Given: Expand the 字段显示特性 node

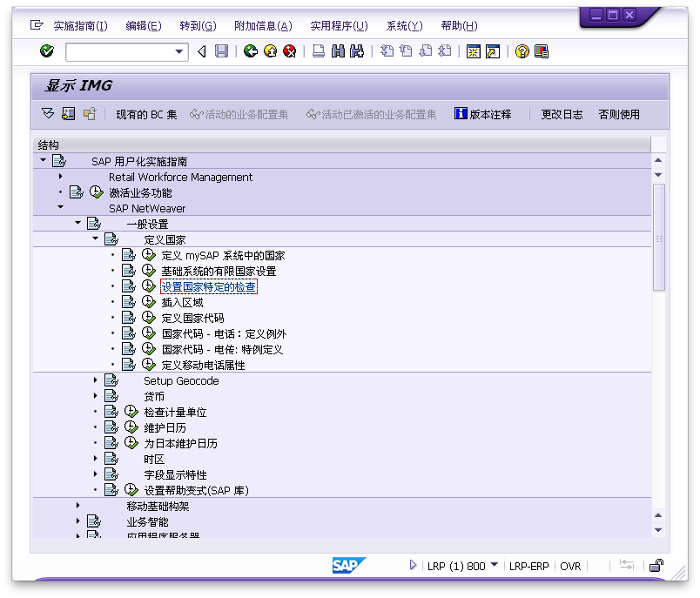Looking at the screenshot, I should (96, 474).
